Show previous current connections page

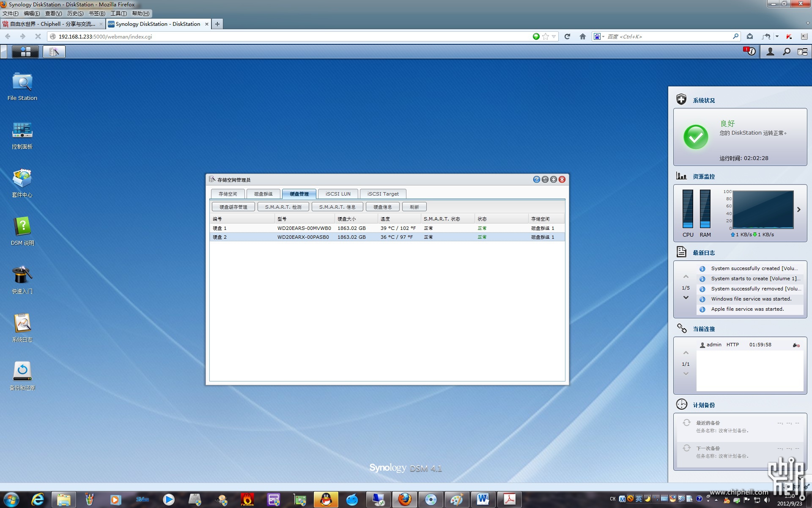pos(686,353)
